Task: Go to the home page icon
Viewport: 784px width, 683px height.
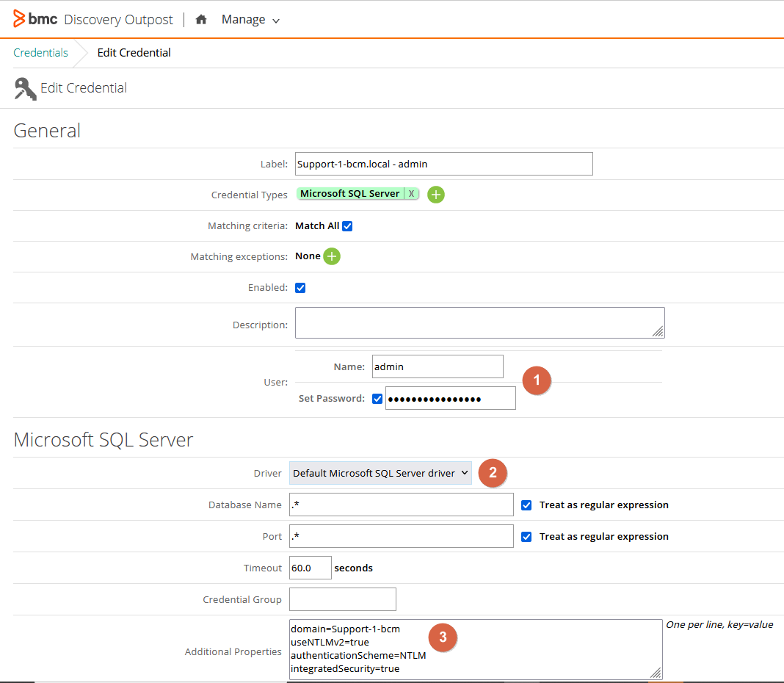Action: tap(201, 20)
